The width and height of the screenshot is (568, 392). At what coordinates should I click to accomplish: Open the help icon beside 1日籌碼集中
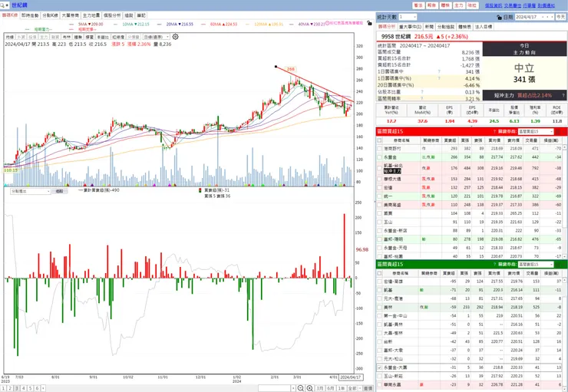pyautogui.click(x=439, y=71)
